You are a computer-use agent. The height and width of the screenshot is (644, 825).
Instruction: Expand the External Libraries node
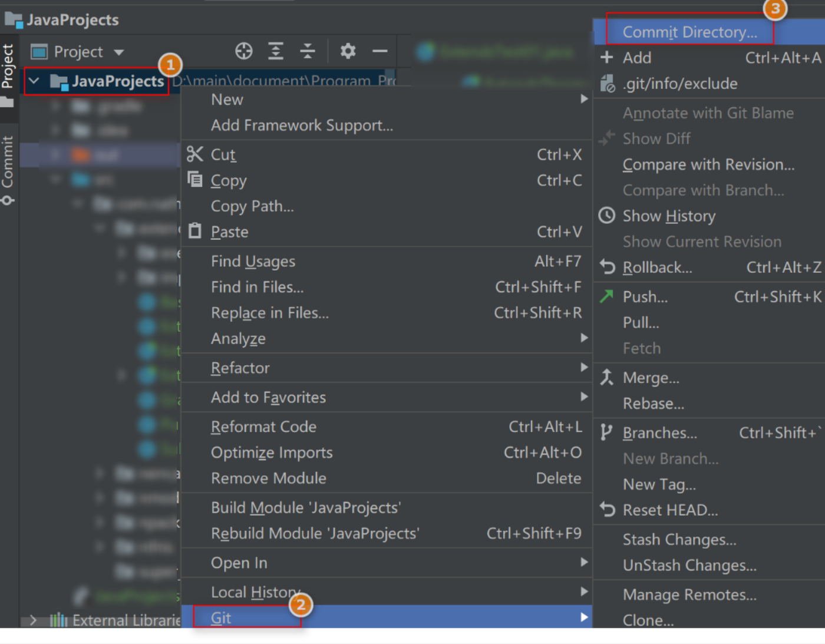tap(33, 620)
